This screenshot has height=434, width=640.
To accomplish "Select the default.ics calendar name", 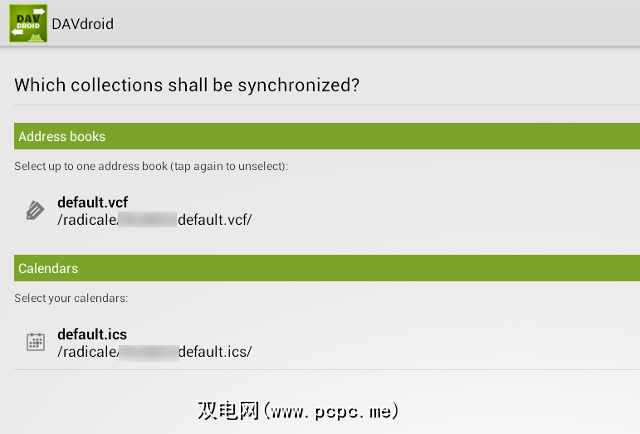I will 92,334.
